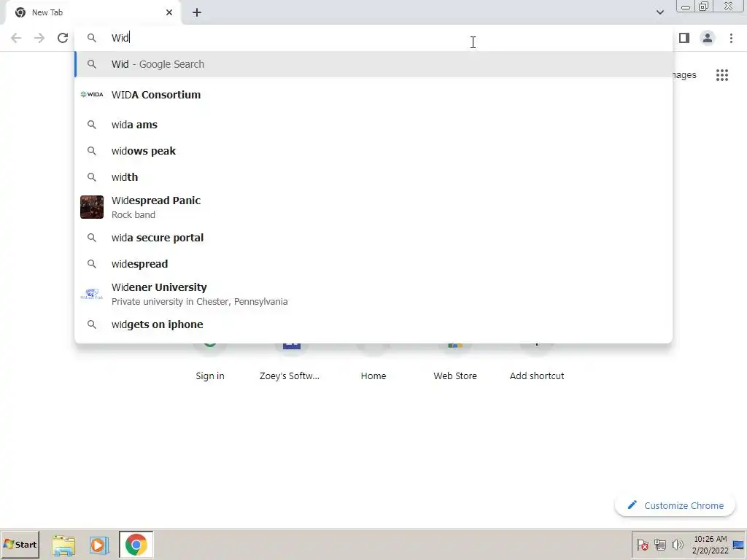Viewport: 747px width, 560px height.
Task: Select the New Tab tab
Action: 93,13
